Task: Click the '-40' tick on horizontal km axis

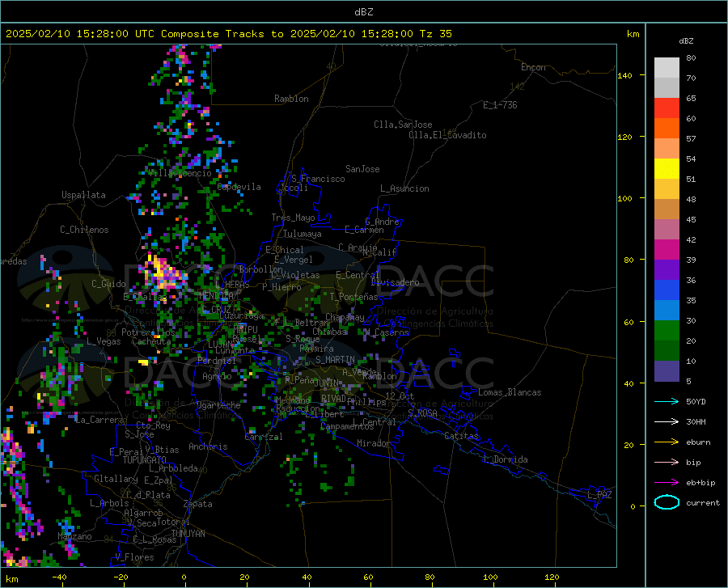Action: coord(59,577)
